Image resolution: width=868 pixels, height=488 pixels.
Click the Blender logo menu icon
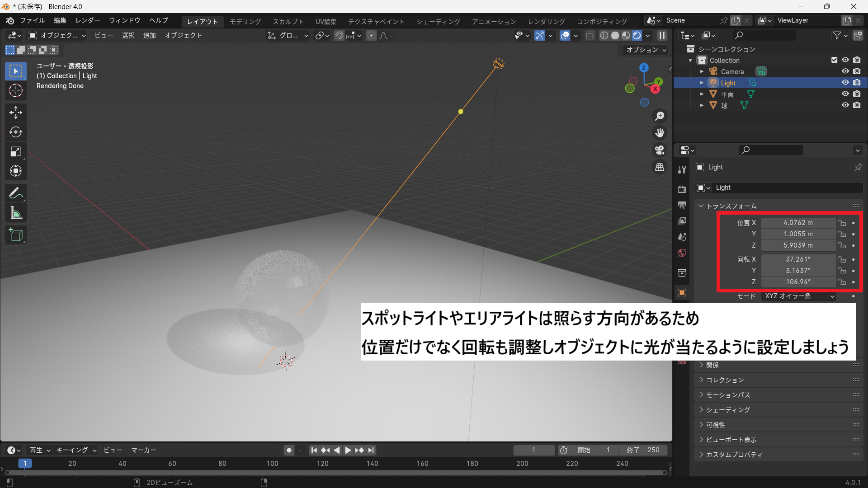coord(10,20)
